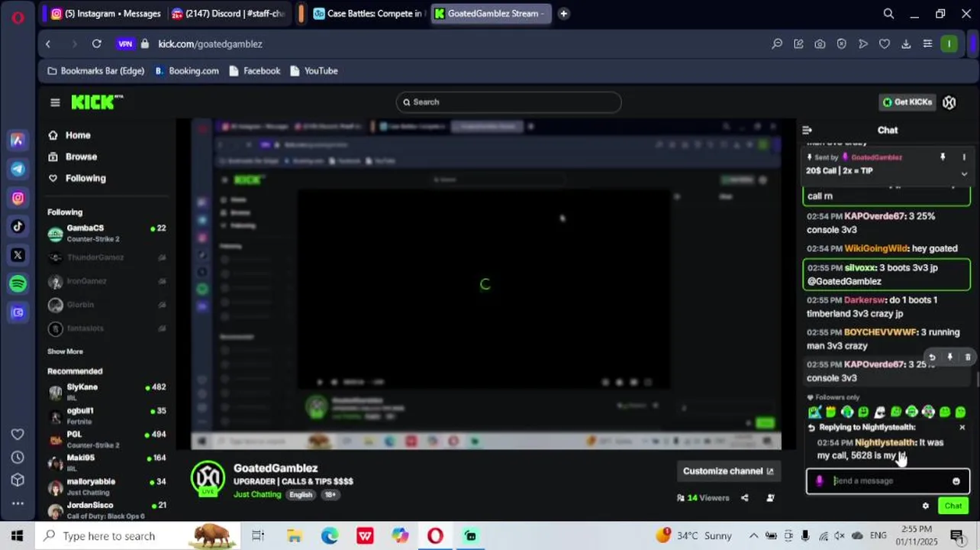Open a new browser tab
The image size is (980, 550).
[563, 13]
